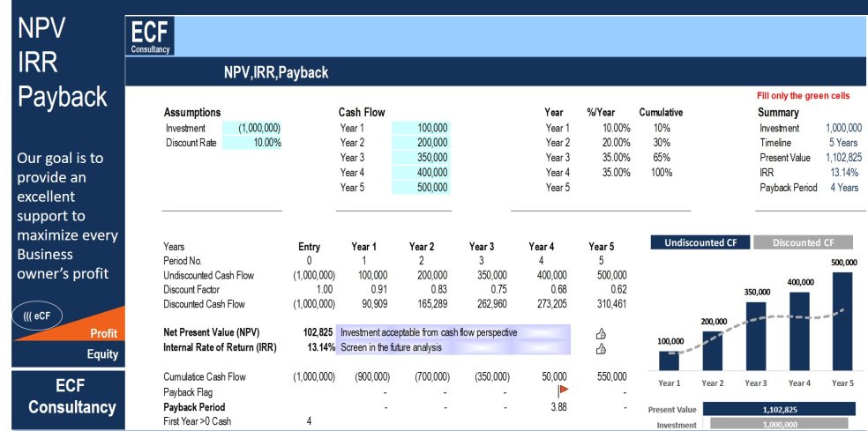Click the ECF Consultancy logo

tap(152, 36)
